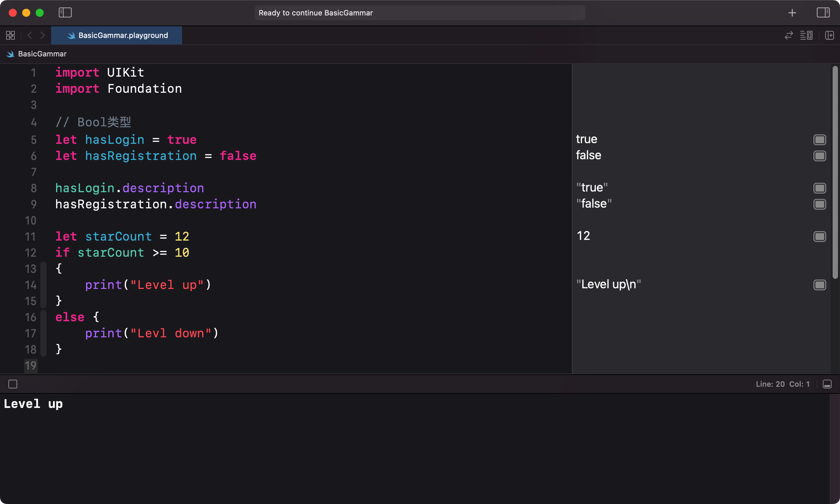Click the hasLogin variable on line 5
840x504 pixels.
(115, 140)
